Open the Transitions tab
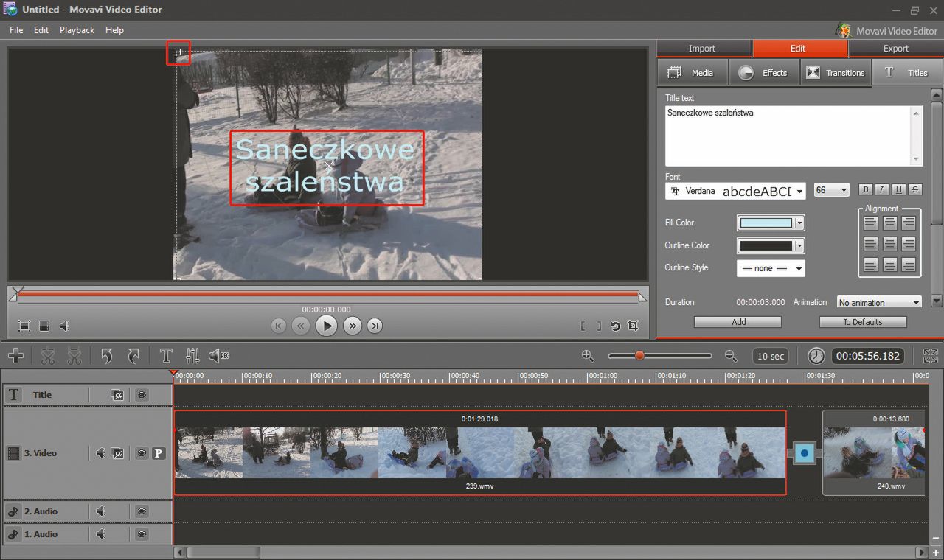This screenshot has width=944, height=560. pyautogui.click(x=836, y=73)
